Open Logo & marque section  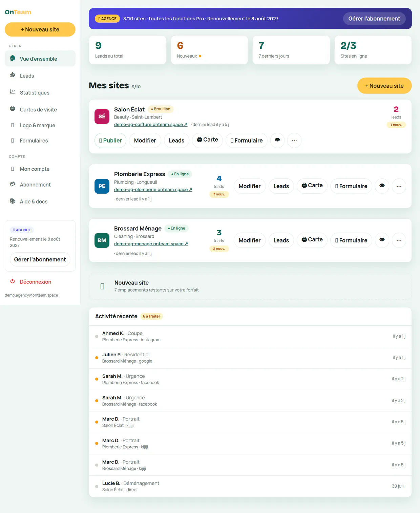point(40,125)
